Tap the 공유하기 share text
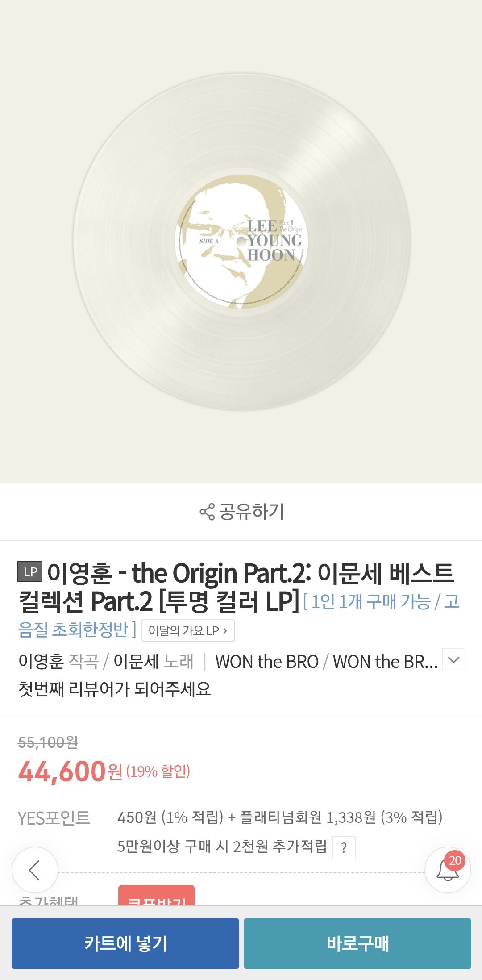 [x=251, y=512]
